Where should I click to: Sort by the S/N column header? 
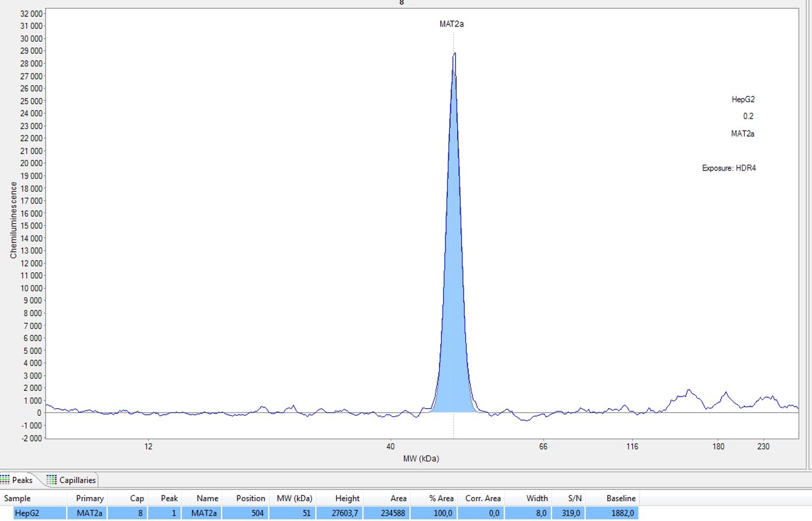(574, 498)
